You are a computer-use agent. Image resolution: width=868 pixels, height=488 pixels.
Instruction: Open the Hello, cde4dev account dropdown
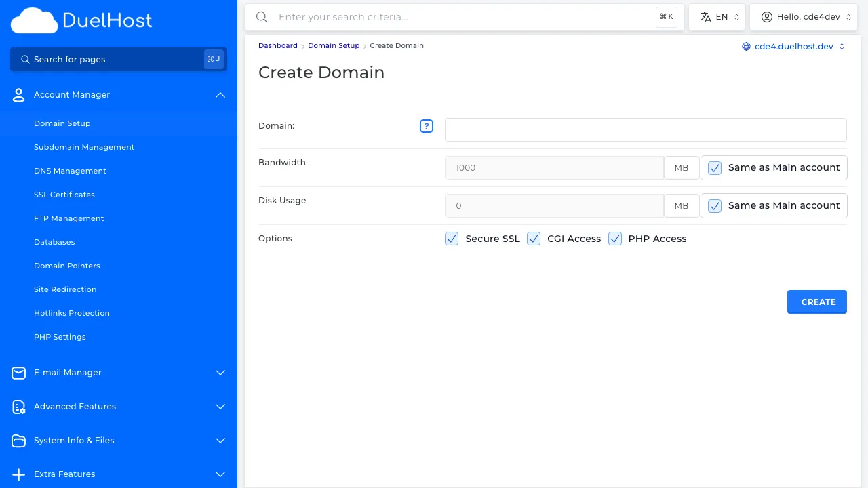(804, 16)
